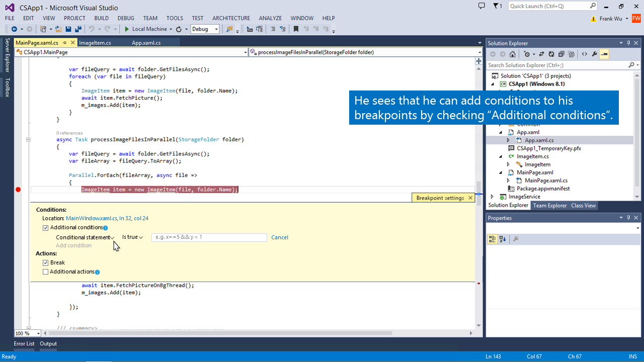Open the Output tab
The image size is (644, 362).
[48, 344]
